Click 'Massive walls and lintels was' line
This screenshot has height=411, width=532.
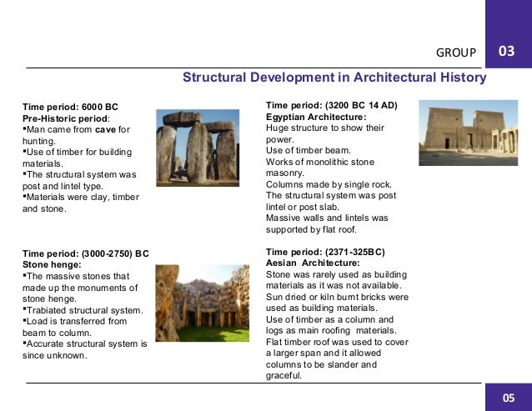coord(327,218)
